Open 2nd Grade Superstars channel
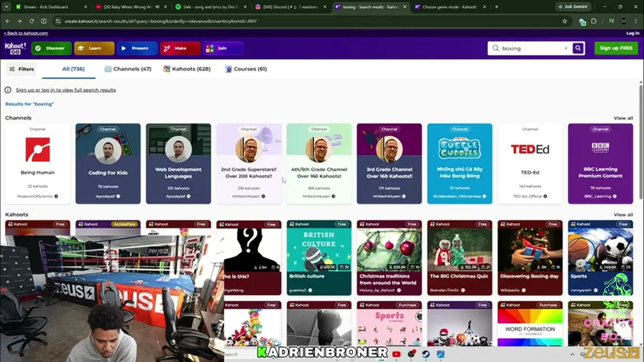This screenshot has height=362, width=644. [x=249, y=164]
